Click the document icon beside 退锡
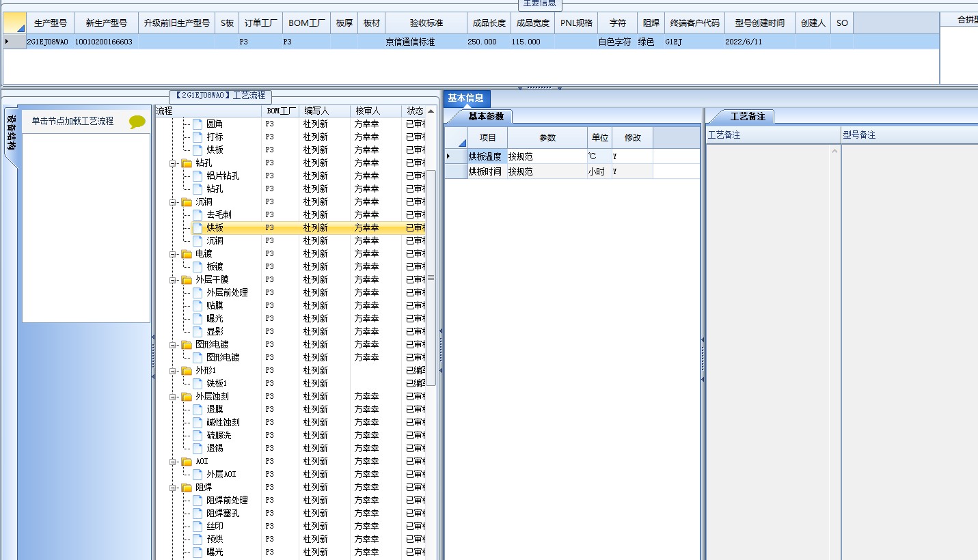 198,449
